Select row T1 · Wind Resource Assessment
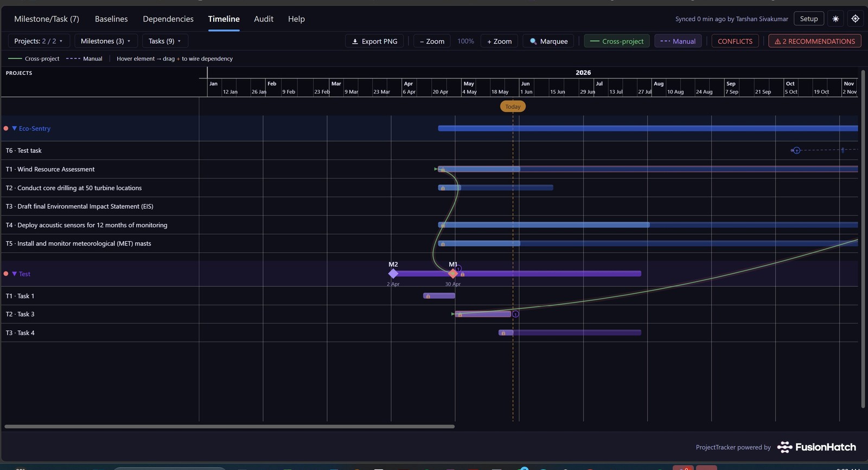868x470 pixels. [100, 169]
